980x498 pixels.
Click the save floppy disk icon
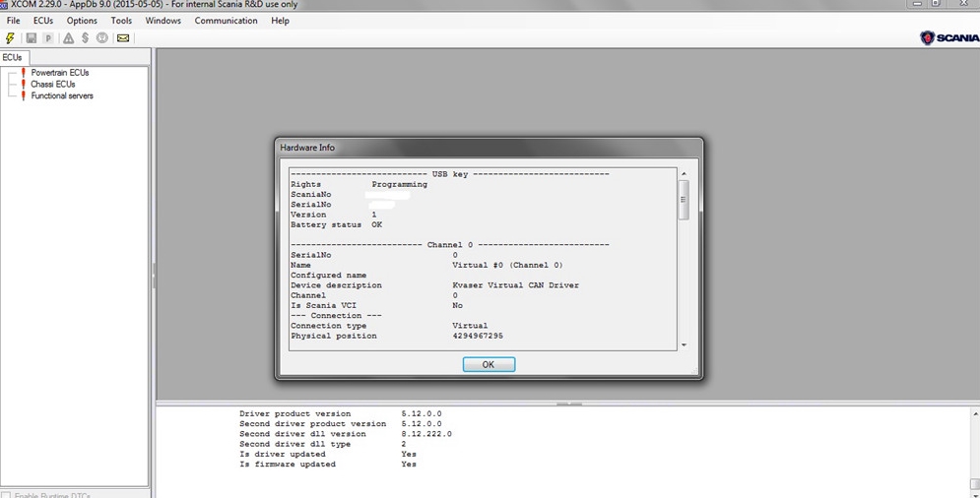32,38
